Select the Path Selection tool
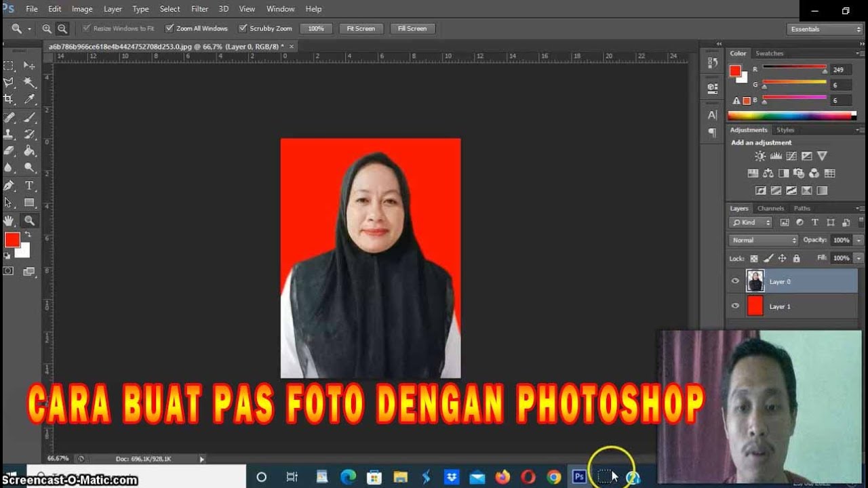Viewport: 868px width, 488px height. [9, 203]
